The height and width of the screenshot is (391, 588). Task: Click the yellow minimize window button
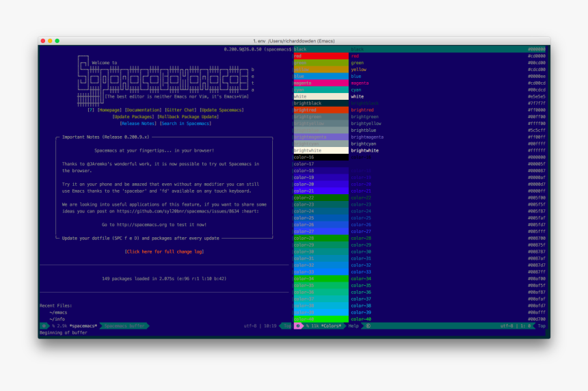point(50,41)
